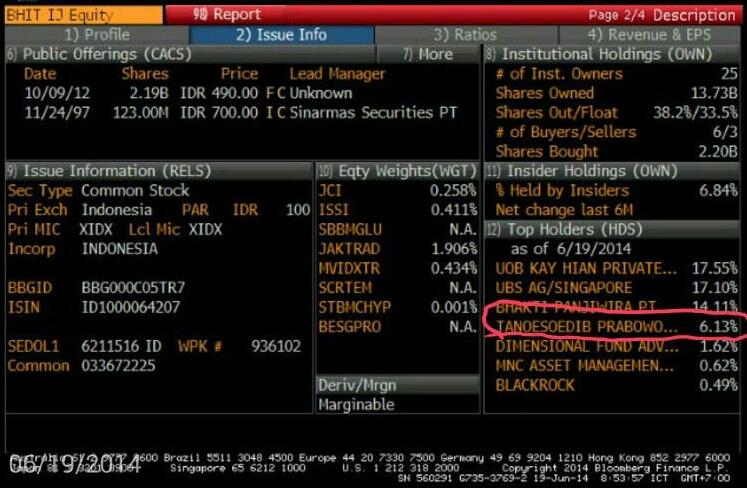Screen dimensions: 747x488
Task: Switch to the 3) Ratios tab
Action: (465, 35)
